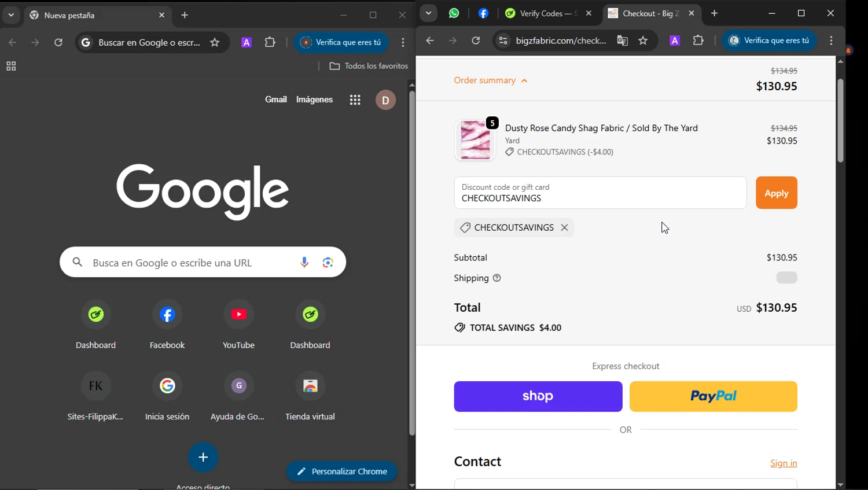
Task: Remove CHECKOUTSAVINGS discount tag
Action: click(x=564, y=228)
